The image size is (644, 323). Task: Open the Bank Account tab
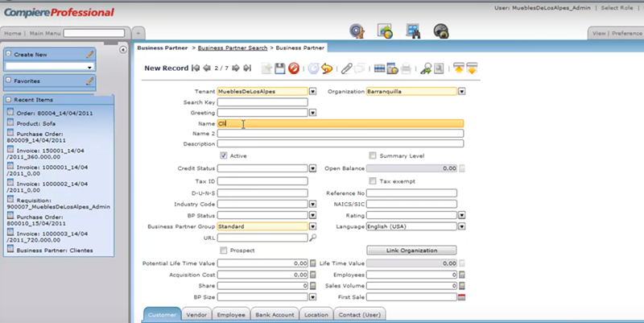click(x=275, y=314)
